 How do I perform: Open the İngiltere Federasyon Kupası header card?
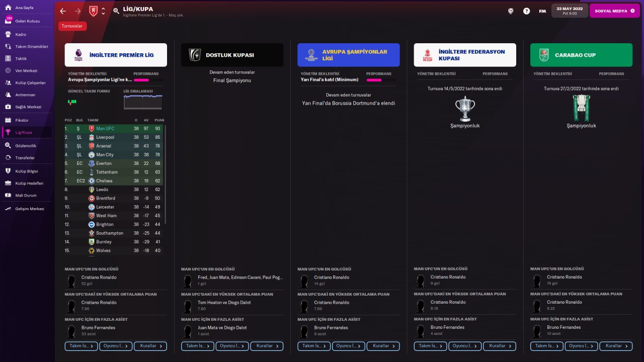(x=465, y=55)
